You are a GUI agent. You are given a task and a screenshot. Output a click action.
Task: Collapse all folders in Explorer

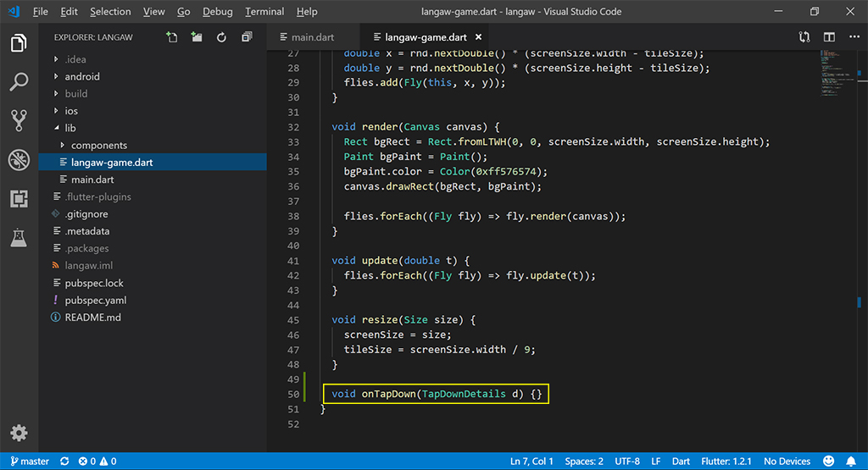[x=247, y=37]
